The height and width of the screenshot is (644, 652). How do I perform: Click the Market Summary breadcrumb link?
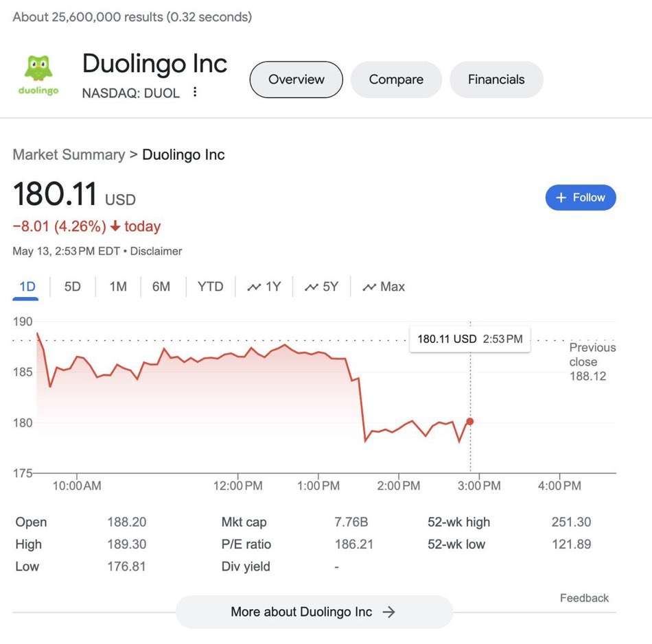coord(69,155)
